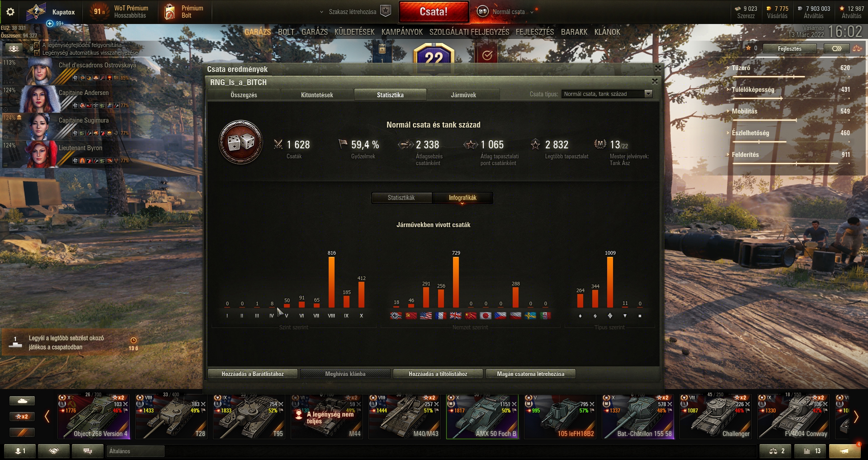Click Hozzáadás a tiltólistához button
The image size is (868, 460).
click(438, 374)
